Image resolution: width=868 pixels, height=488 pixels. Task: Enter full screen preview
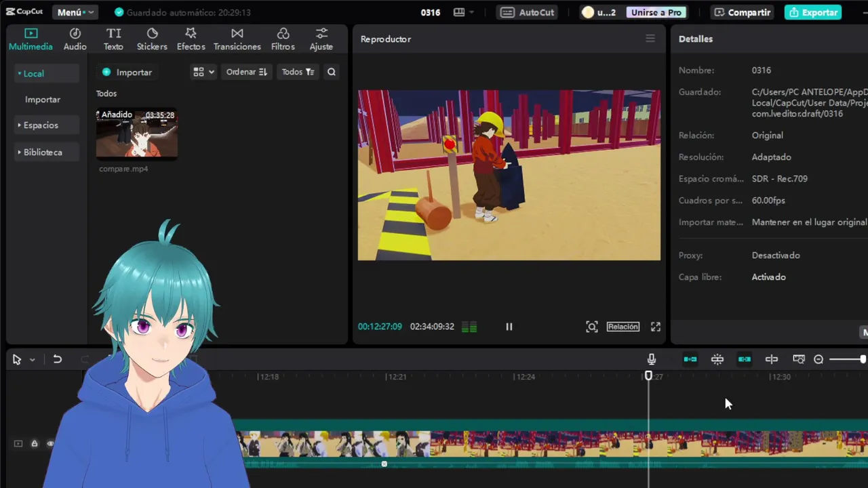[x=656, y=327]
